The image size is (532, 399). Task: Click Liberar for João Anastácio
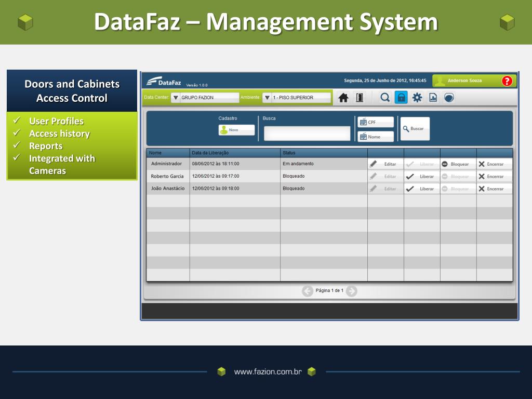422,189
